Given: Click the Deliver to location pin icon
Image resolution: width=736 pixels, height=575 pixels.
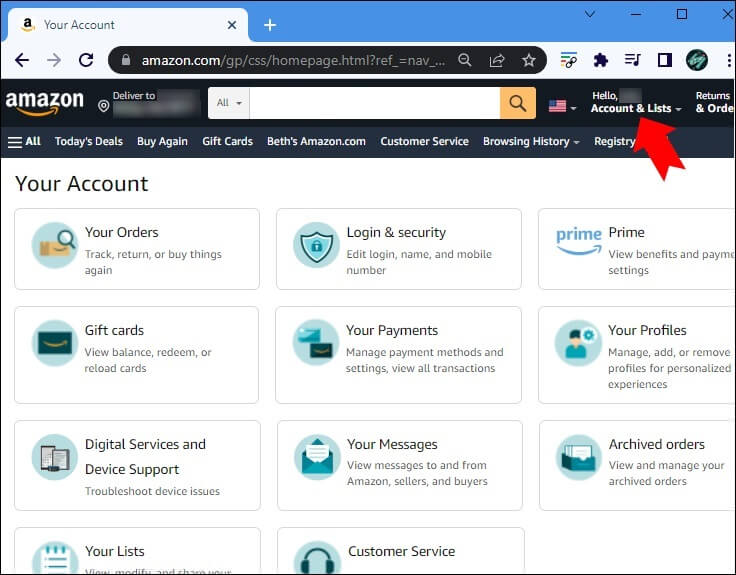Looking at the screenshot, I should pyautogui.click(x=104, y=106).
